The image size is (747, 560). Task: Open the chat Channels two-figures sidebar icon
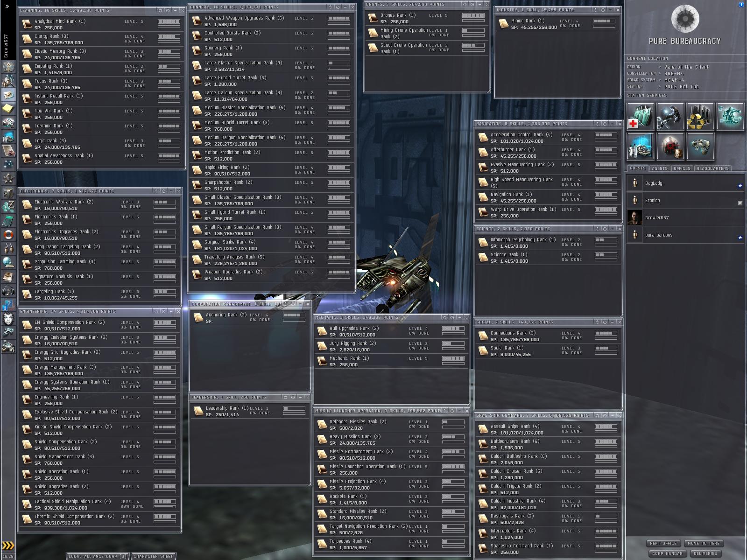point(8,248)
